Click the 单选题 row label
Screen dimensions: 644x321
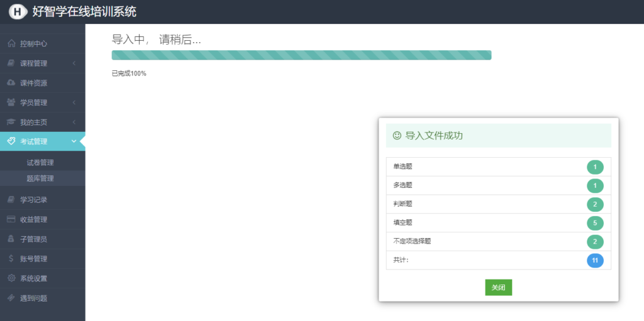(403, 166)
